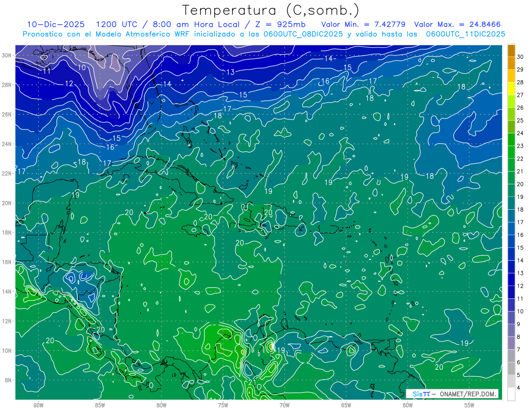Click colorbar scale value "30"
The width and height of the screenshot is (532, 411).
coord(520,57)
